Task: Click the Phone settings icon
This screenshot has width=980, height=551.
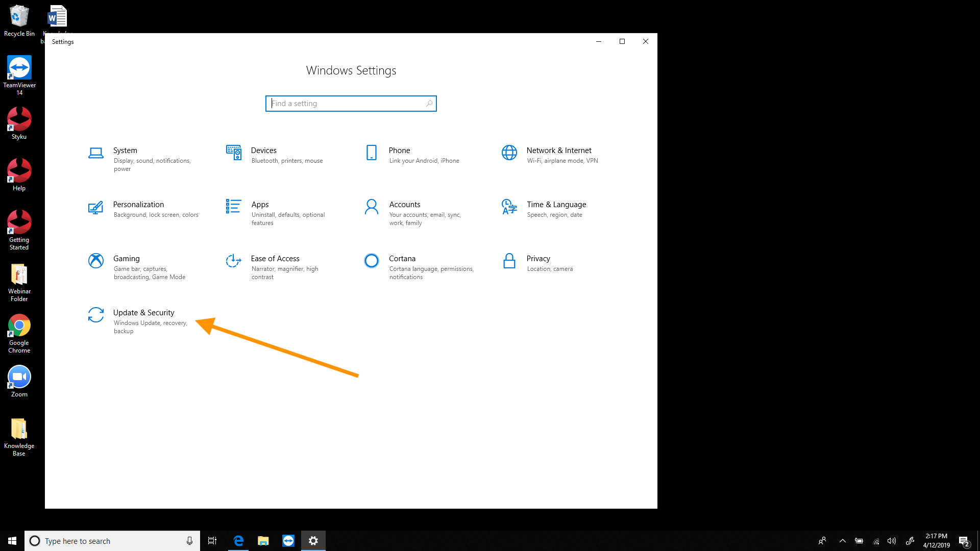Action: coord(371,153)
